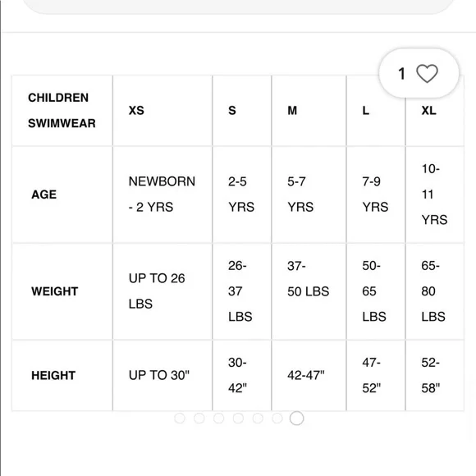The height and width of the screenshot is (476, 476).
Task: Click the XL size column header
Action: (x=435, y=111)
